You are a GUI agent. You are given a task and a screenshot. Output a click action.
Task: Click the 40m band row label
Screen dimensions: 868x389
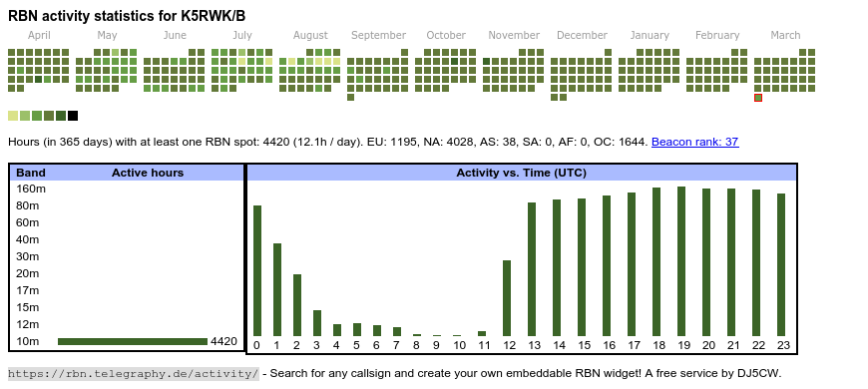tap(28, 239)
